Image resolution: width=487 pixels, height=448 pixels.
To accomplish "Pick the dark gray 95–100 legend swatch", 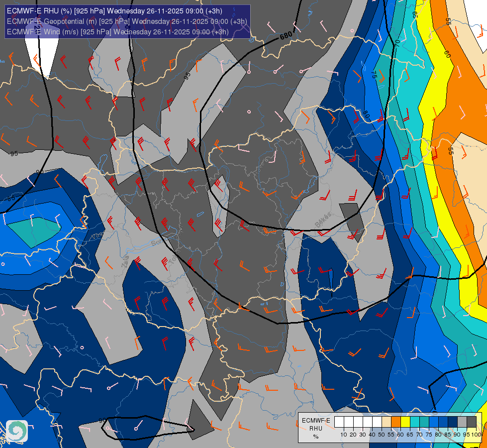I will coord(472,422).
